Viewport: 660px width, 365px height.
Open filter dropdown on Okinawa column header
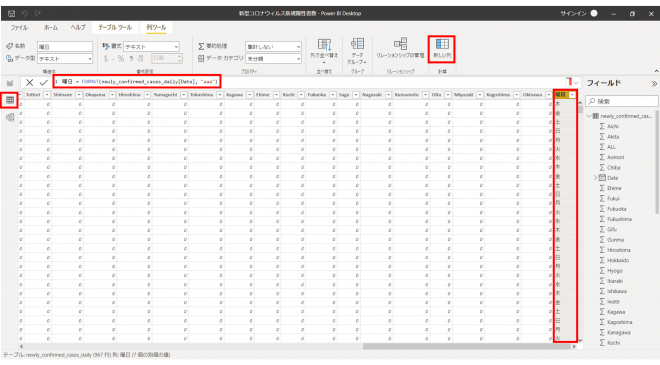pyautogui.click(x=548, y=95)
